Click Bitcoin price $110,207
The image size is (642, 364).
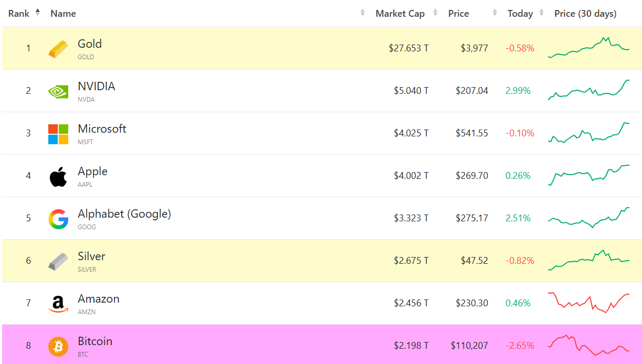[x=469, y=346]
